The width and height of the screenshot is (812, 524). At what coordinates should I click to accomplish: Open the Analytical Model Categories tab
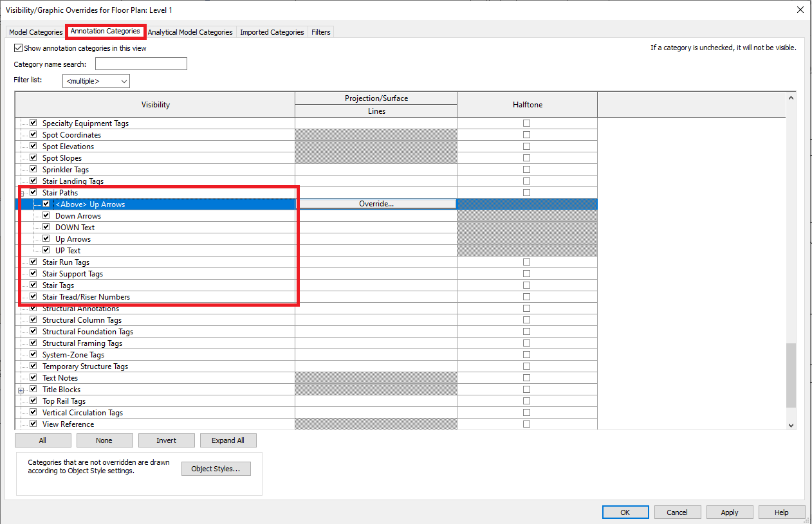tap(190, 32)
